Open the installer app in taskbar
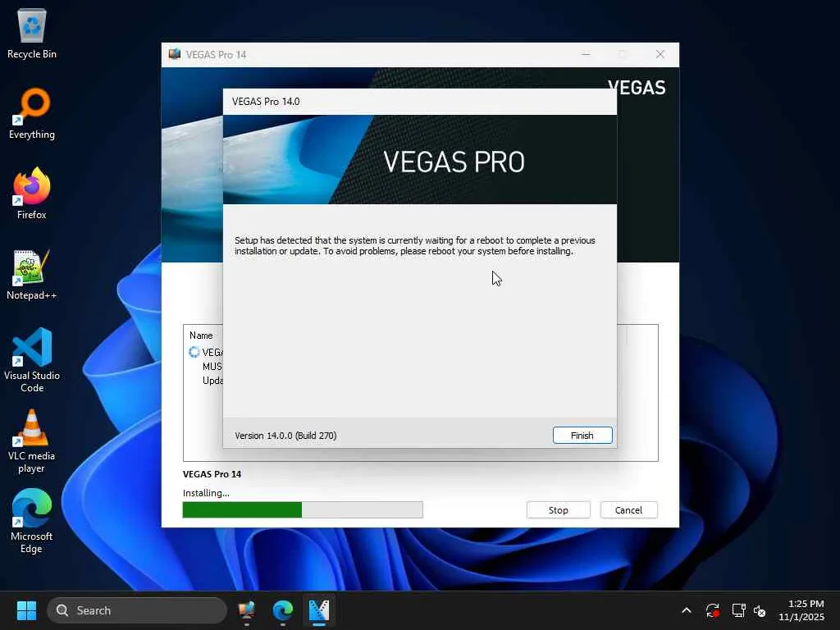The image size is (840, 630). click(x=246, y=610)
